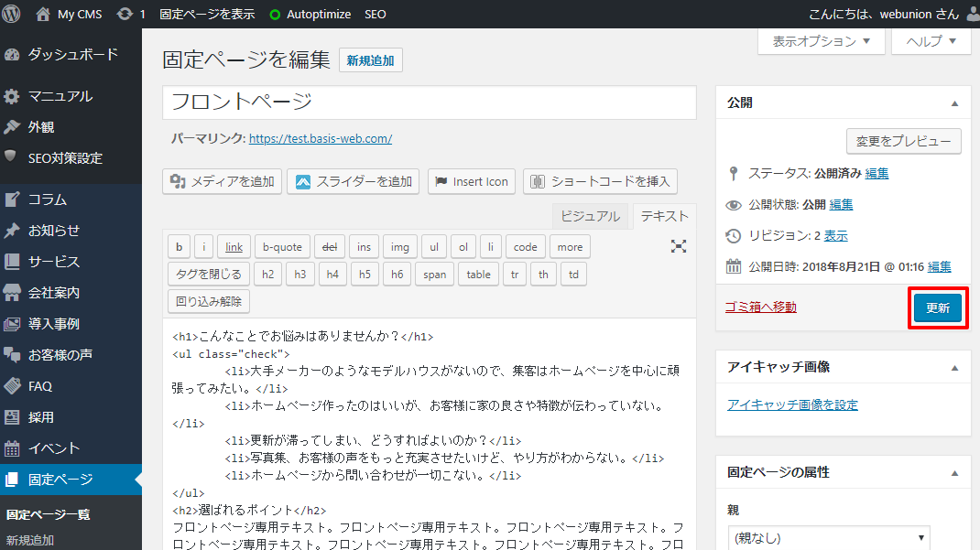The image size is (980, 550).
Task: Click the Autoptimize green circle status
Action: (x=275, y=15)
